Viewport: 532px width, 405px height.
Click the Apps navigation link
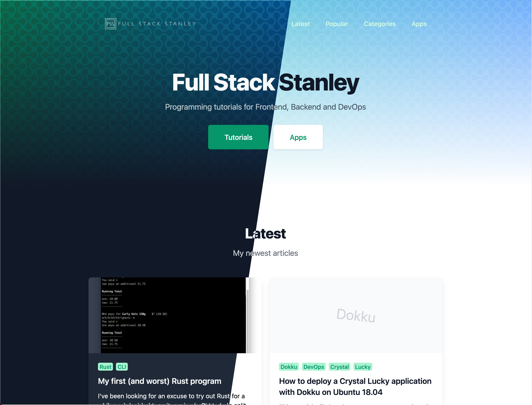[x=419, y=23]
